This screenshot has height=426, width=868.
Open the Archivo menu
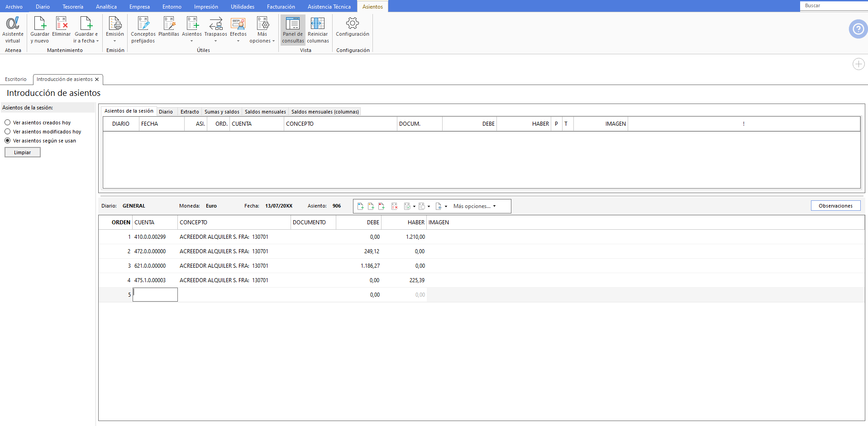14,7
